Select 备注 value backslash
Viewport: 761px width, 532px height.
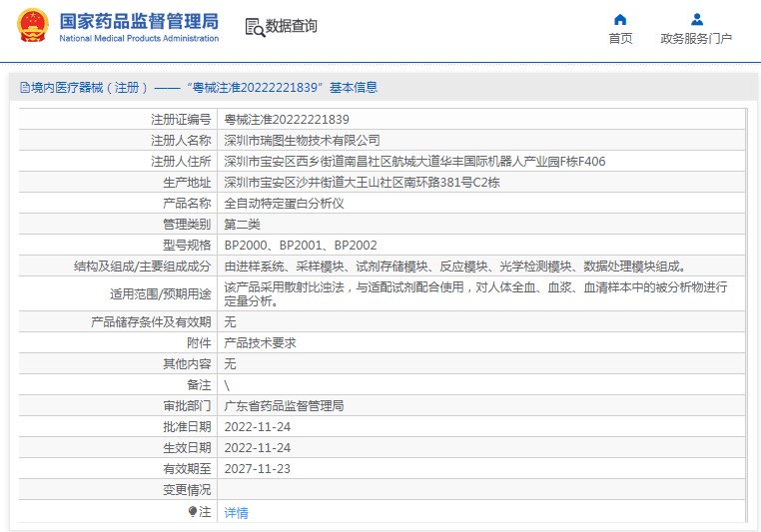227,385
